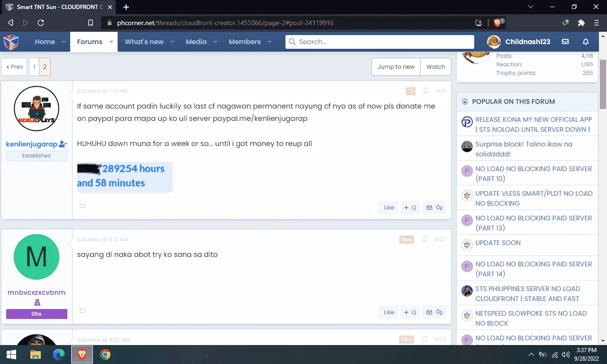Launch Google Chrome from taskbar
Viewport: 607px width, 364px height.
[105, 355]
